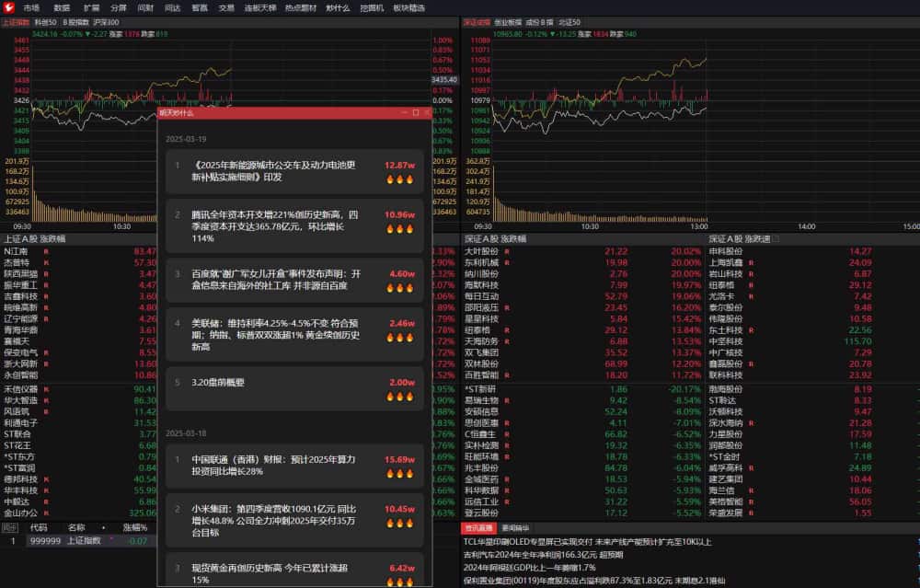Switch to the 沪深300 tab
The height and width of the screenshot is (588, 920).
click(106, 22)
